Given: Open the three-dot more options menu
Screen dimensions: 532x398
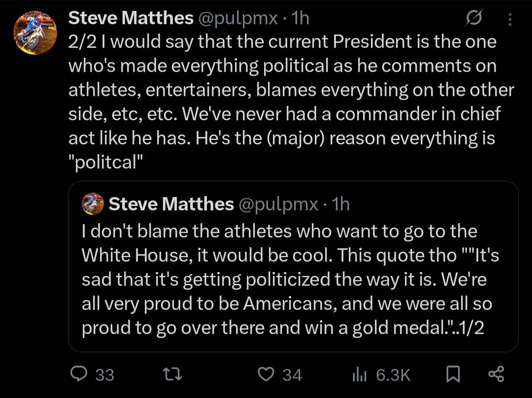Looking at the screenshot, I should pyautogui.click(x=510, y=19).
